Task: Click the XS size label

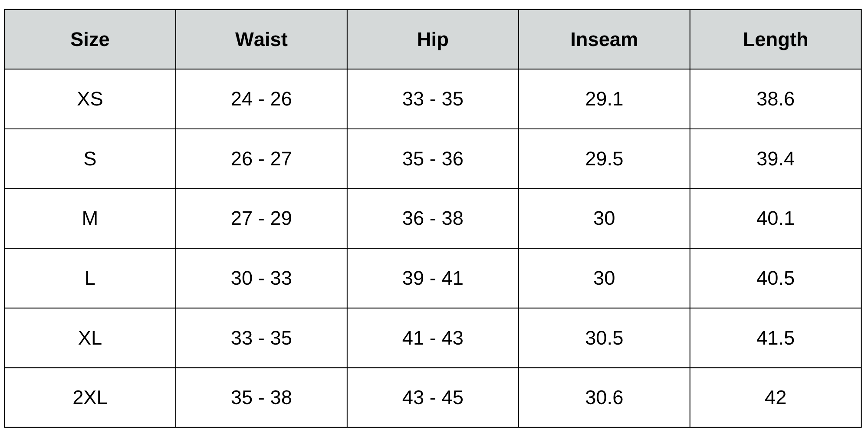Action: (90, 99)
